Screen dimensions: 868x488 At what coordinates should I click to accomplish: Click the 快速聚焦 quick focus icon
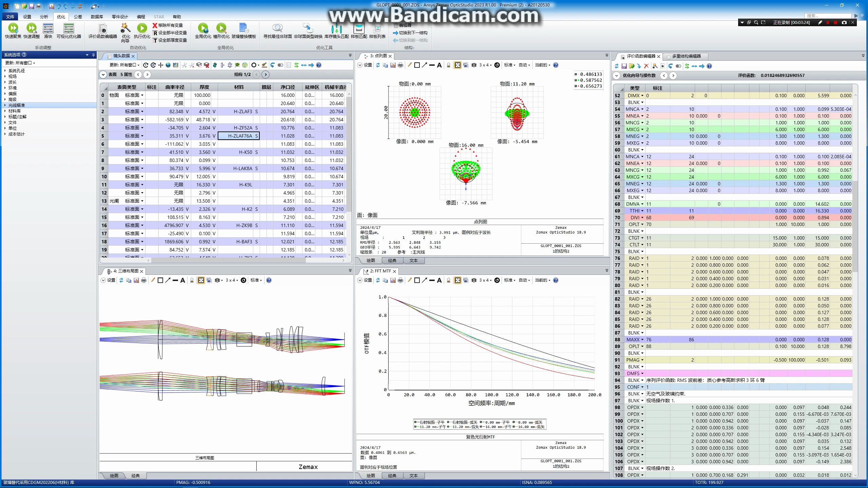(13, 28)
